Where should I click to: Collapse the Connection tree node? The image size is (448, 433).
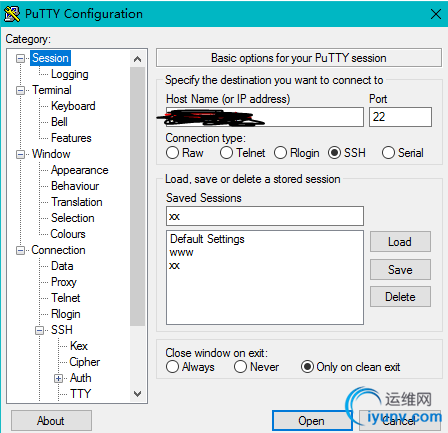(x=21, y=250)
